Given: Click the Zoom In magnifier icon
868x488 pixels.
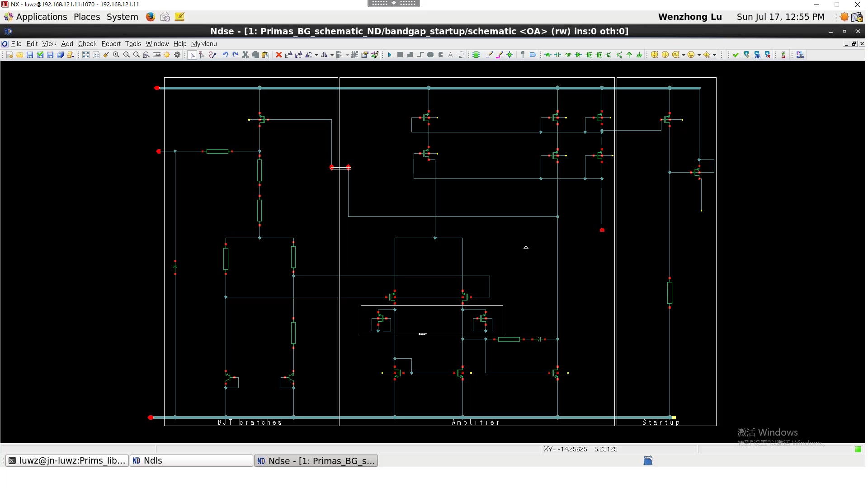Looking at the screenshot, I should (116, 55).
